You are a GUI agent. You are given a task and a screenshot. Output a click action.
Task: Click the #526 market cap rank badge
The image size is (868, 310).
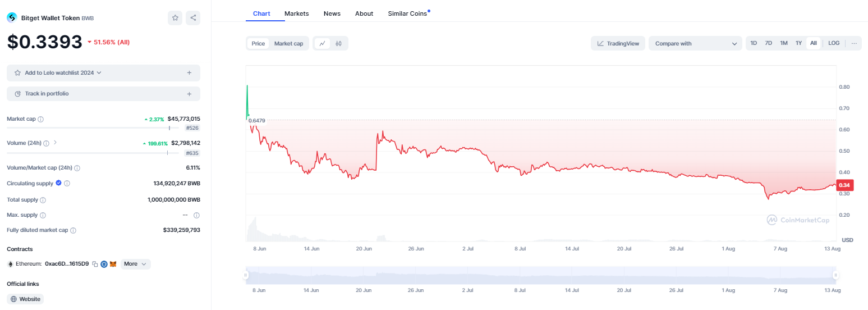[192, 128]
